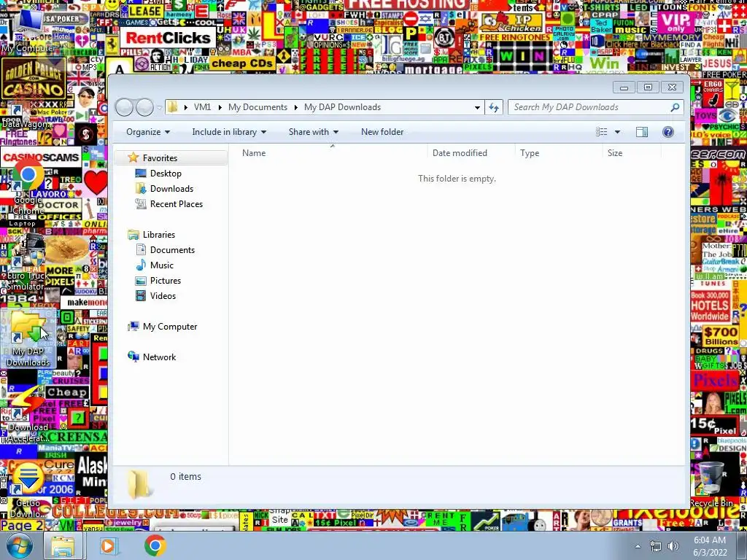Viewport: 747px width, 560px height.
Task: Select VM1 in the address breadcrumb
Action: (202, 107)
